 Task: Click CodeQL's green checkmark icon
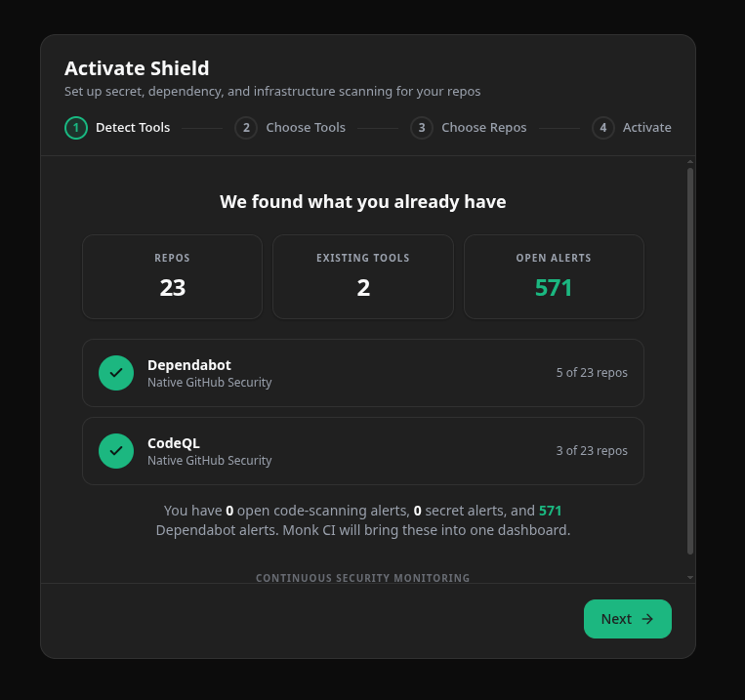point(116,451)
